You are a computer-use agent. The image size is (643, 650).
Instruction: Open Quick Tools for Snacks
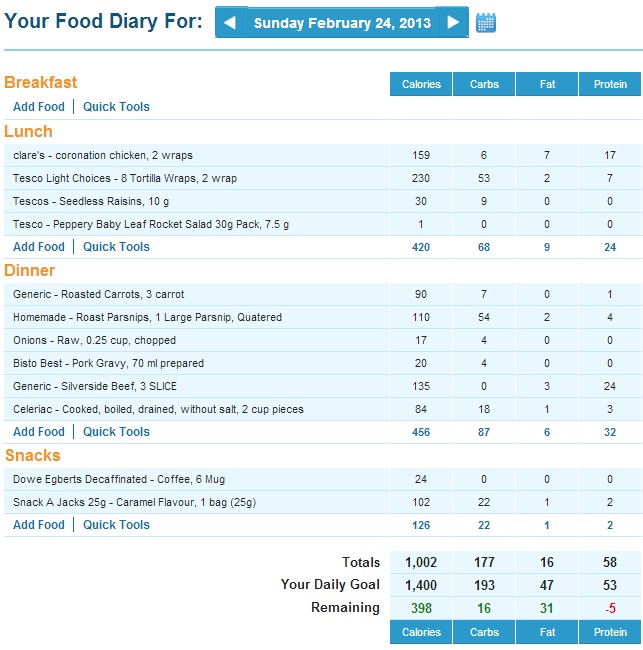click(116, 525)
